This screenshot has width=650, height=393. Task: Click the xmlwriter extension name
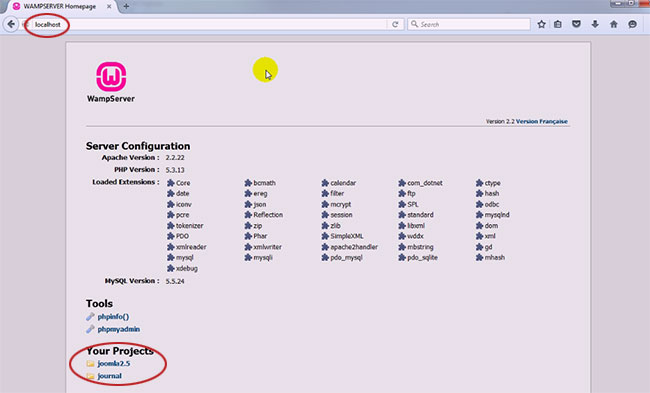[x=267, y=247]
